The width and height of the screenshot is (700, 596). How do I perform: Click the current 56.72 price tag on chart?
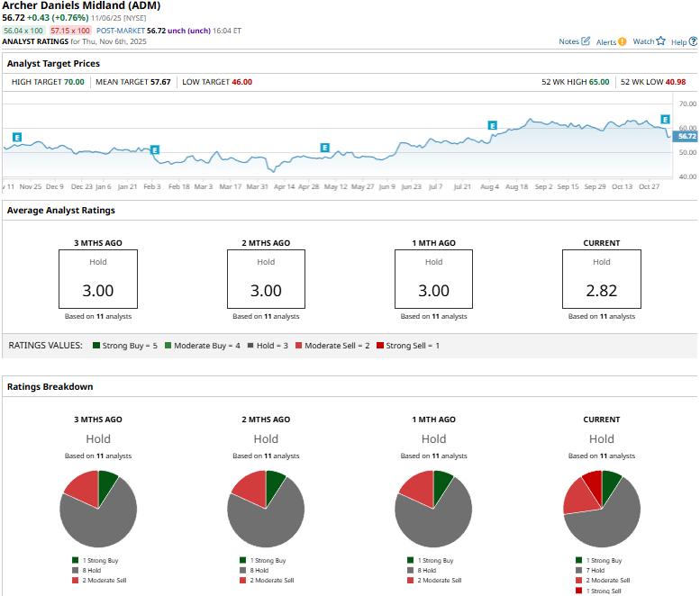[x=686, y=136]
